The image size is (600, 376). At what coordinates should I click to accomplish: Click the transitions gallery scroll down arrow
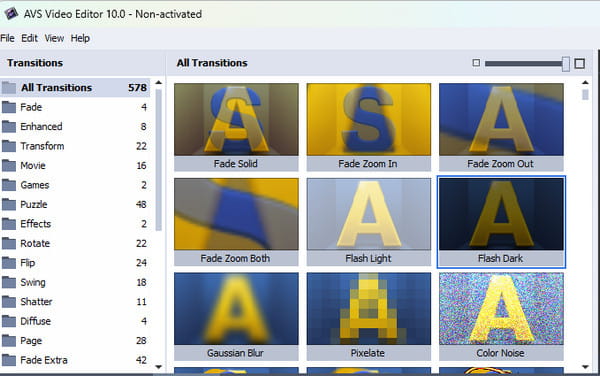(585, 367)
